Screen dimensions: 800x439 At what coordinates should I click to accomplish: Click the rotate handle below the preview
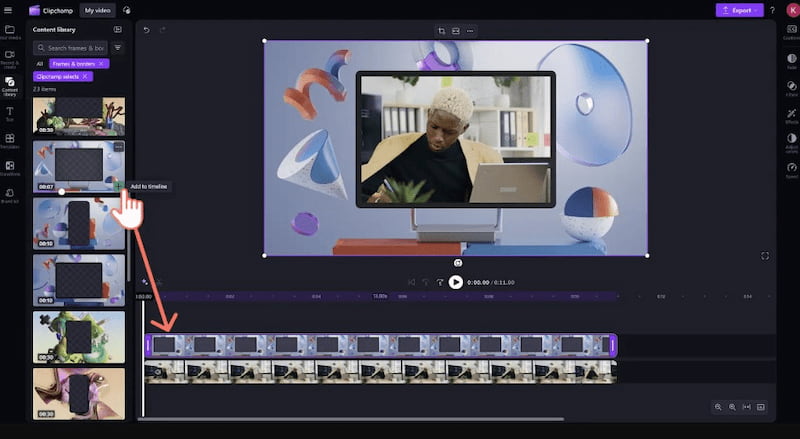pos(458,263)
